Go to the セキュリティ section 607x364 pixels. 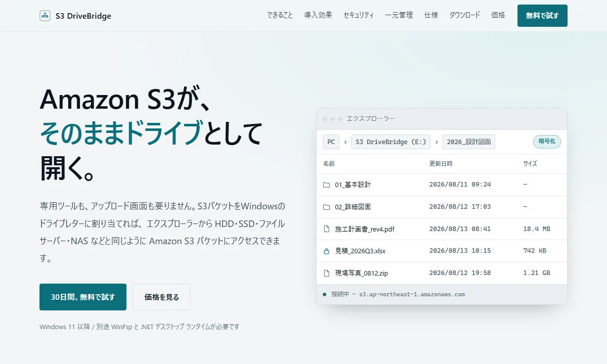point(359,15)
